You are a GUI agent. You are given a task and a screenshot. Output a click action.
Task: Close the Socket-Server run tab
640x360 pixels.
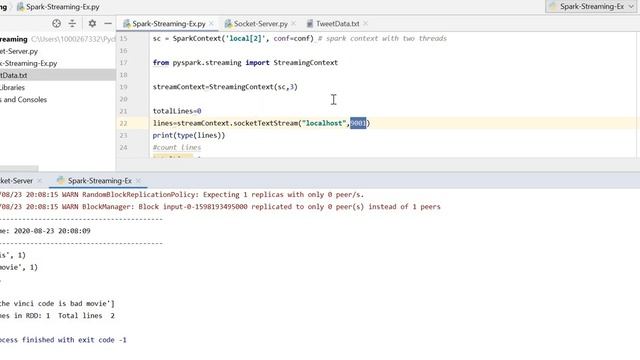pyautogui.click(x=39, y=180)
